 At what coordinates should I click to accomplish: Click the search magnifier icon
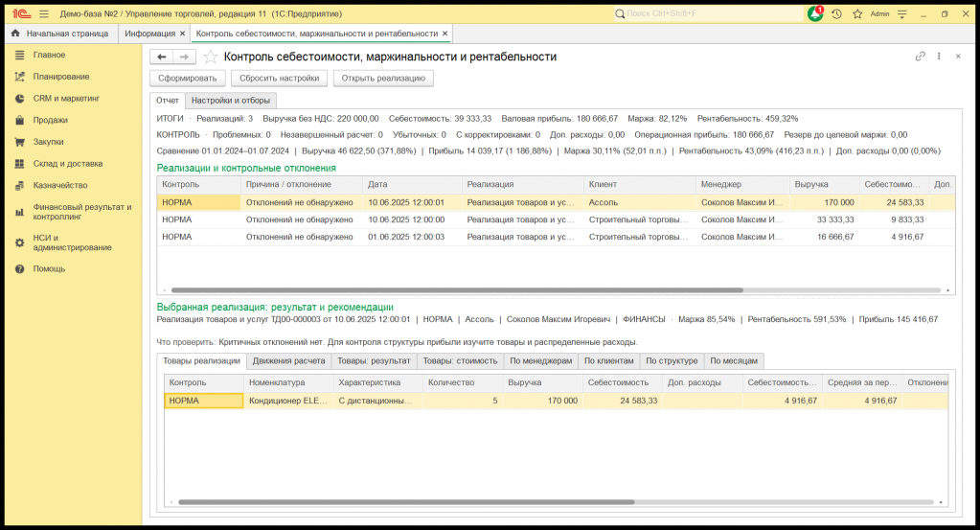(x=620, y=13)
